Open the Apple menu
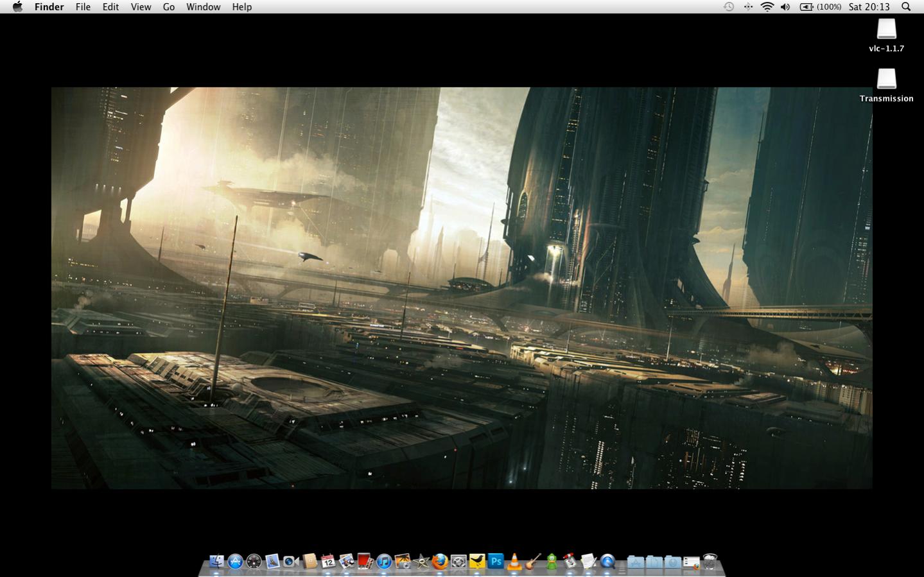This screenshot has height=577, width=924. [x=17, y=6]
